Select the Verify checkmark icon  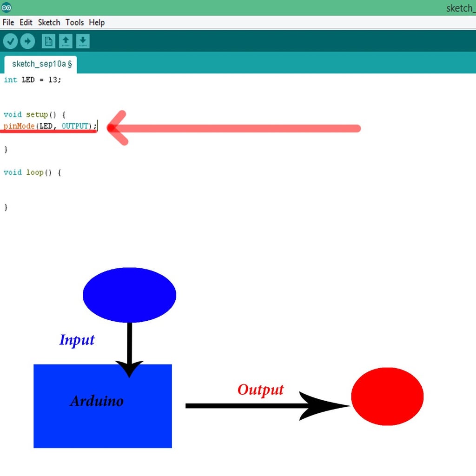click(10, 41)
